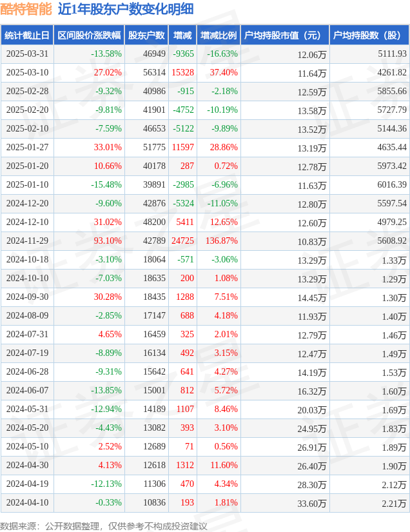This screenshot has width=410, height=532.
Task: Select the 2025-01-27 date cell
Action: pyautogui.click(x=28, y=147)
